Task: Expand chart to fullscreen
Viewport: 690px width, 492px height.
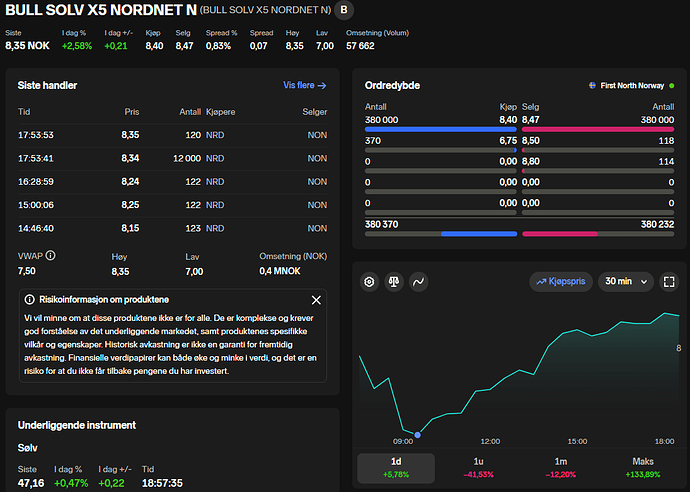Action: click(x=670, y=282)
